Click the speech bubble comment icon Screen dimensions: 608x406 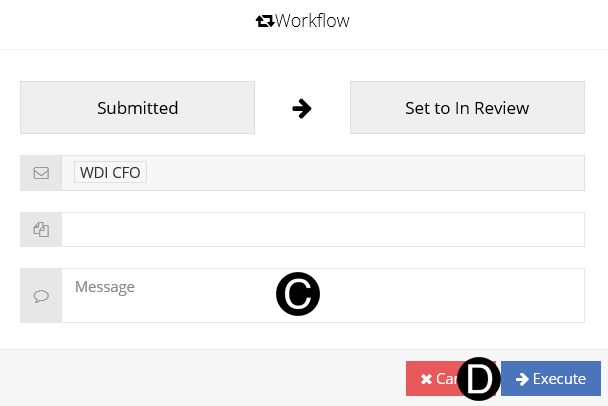pos(41,296)
